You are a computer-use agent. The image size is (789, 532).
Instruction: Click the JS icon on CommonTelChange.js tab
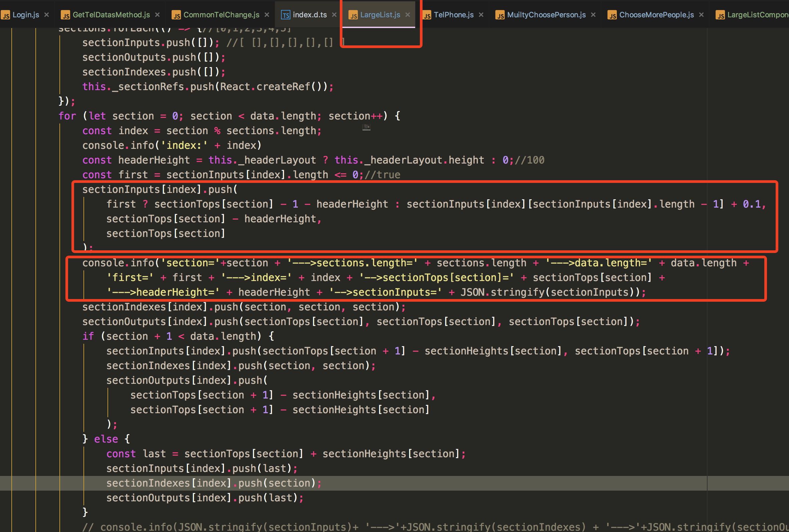click(176, 15)
